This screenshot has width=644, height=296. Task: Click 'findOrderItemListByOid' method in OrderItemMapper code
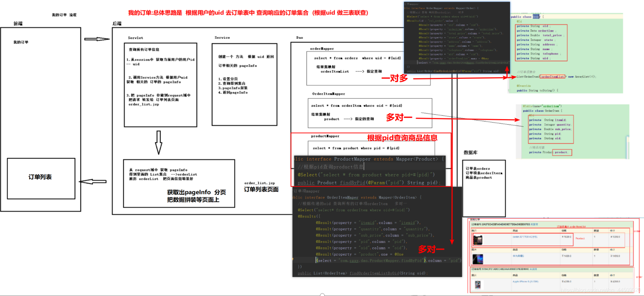pos(374,273)
